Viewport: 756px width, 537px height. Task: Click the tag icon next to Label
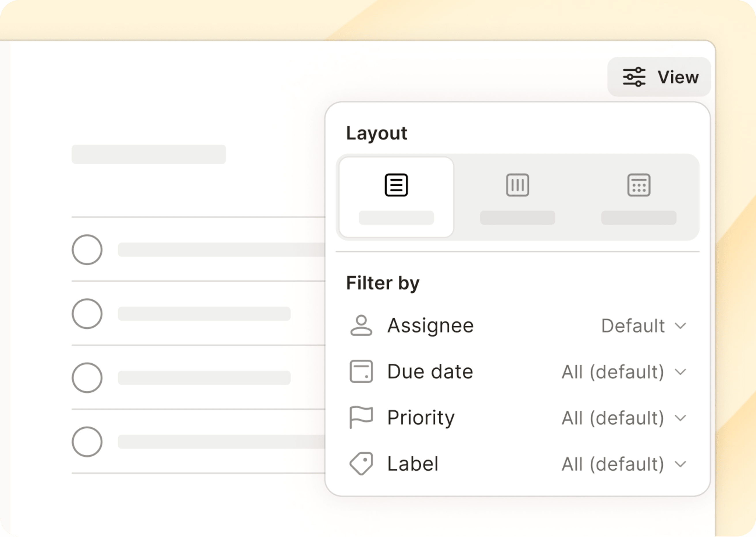point(361,464)
